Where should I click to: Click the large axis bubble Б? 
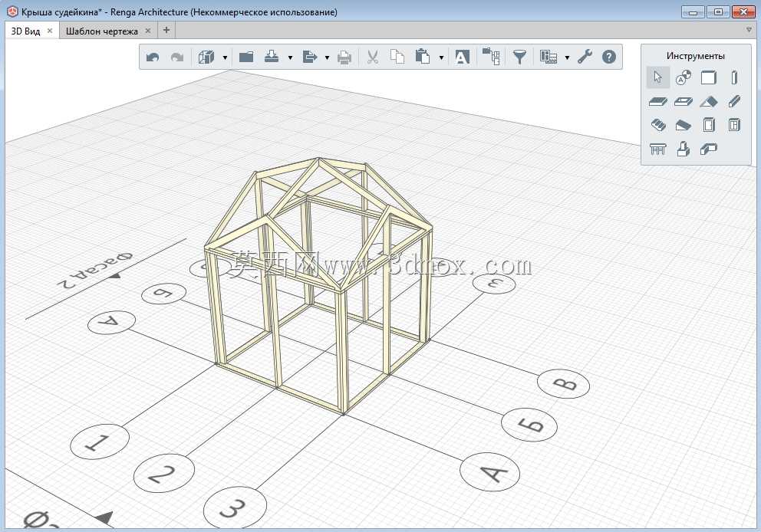[x=529, y=425]
